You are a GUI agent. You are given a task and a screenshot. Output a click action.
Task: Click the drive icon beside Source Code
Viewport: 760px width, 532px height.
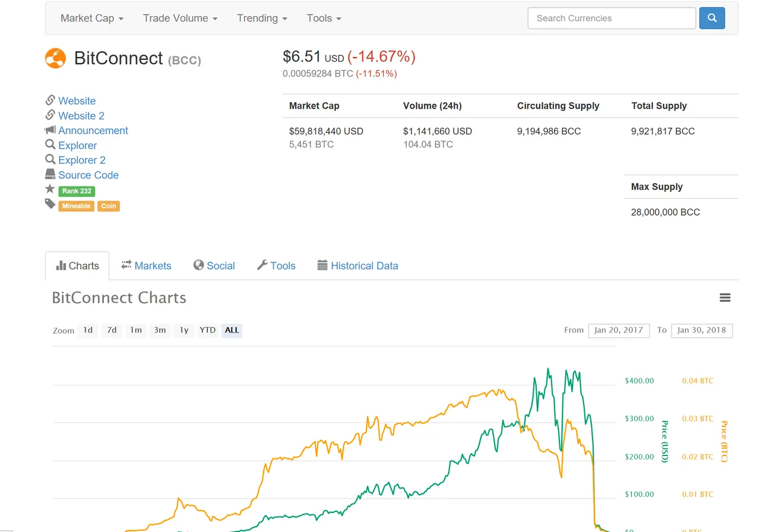tap(50, 174)
